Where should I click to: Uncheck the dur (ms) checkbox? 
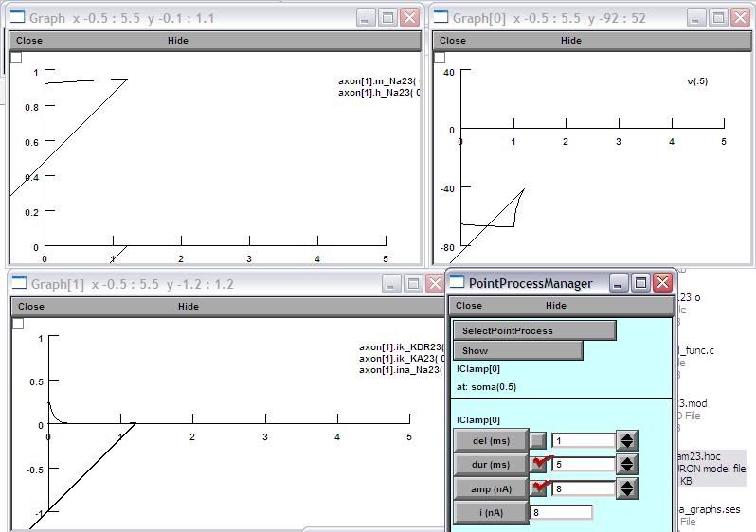point(538,464)
